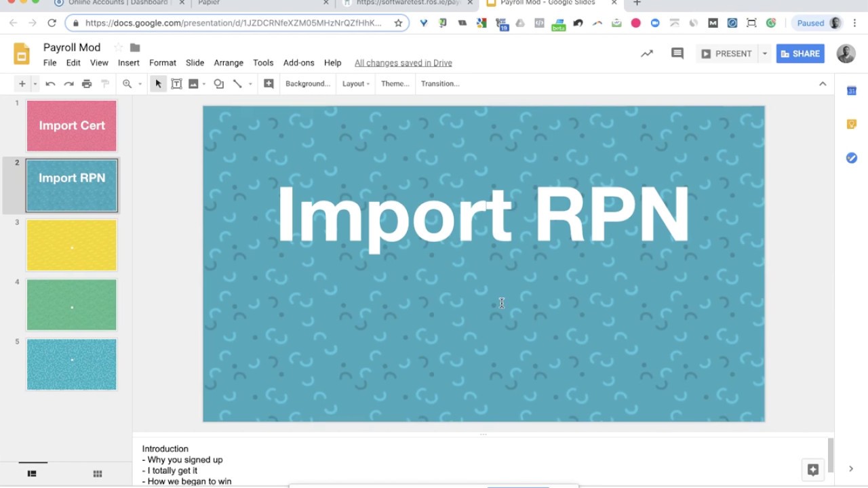
Task: Open the Add-ons menu
Action: [x=299, y=62]
